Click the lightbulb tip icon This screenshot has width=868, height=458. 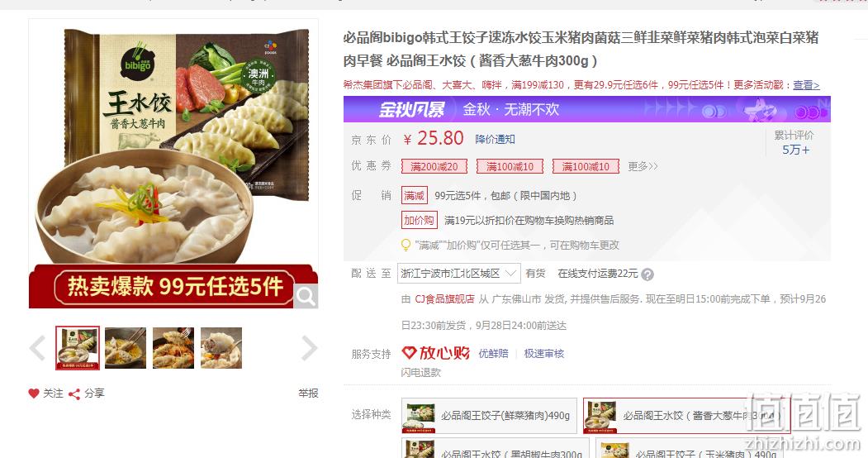[x=406, y=245]
